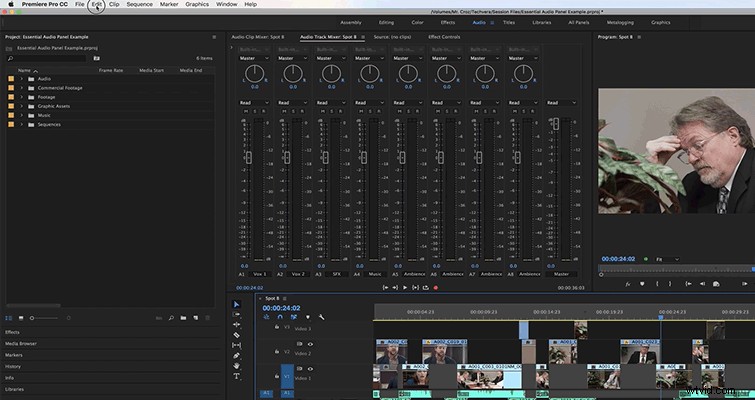Add marker in Program monitor
Image resolution: width=755 pixels, height=400 pixels.
click(x=642, y=284)
